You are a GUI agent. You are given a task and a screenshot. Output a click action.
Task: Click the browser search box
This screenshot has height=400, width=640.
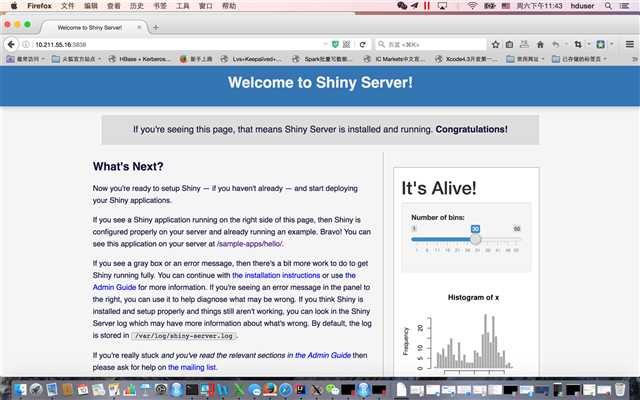(431, 44)
